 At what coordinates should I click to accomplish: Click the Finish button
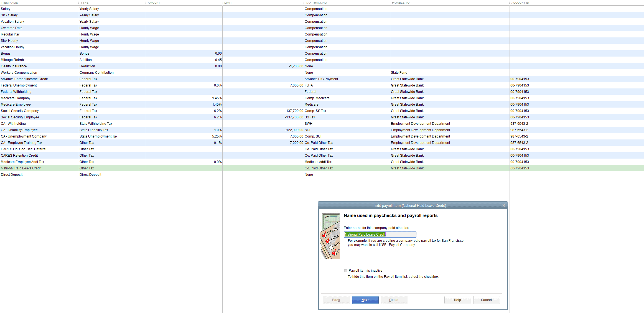pyautogui.click(x=394, y=300)
